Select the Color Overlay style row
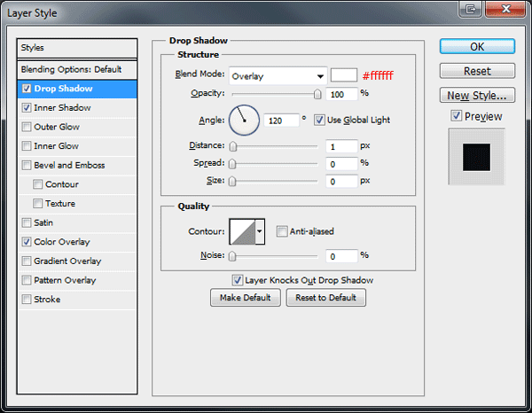532x413 pixels. [77, 242]
